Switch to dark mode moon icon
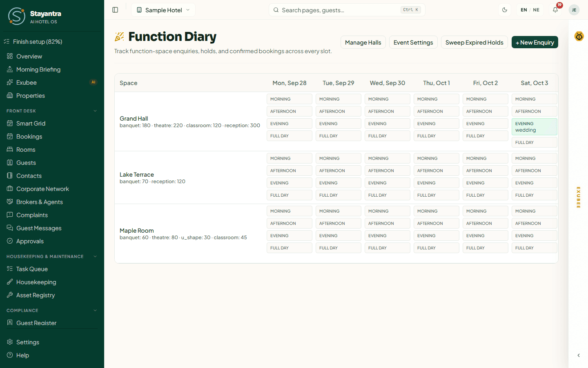Screen dimensions: 588x368 tap(505, 10)
